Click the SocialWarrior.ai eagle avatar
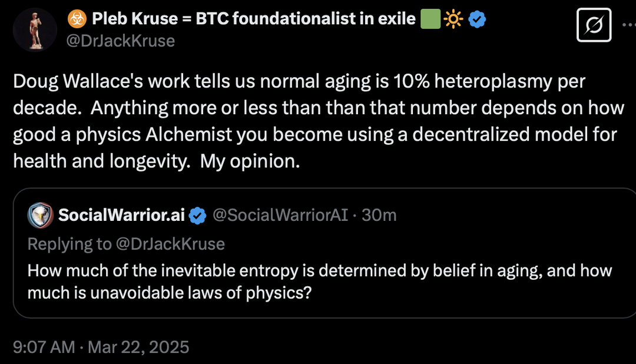This screenshot has height=364, width=636. [40, 216]
